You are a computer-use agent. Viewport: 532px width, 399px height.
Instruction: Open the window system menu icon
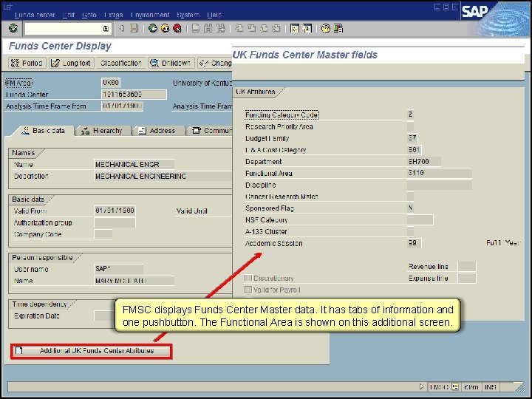tap(7, 6)
